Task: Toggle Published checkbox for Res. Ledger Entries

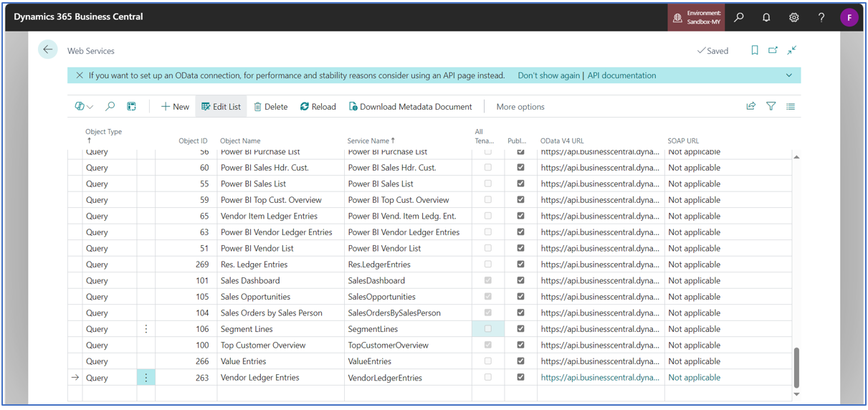Action: tap(520, 264)
